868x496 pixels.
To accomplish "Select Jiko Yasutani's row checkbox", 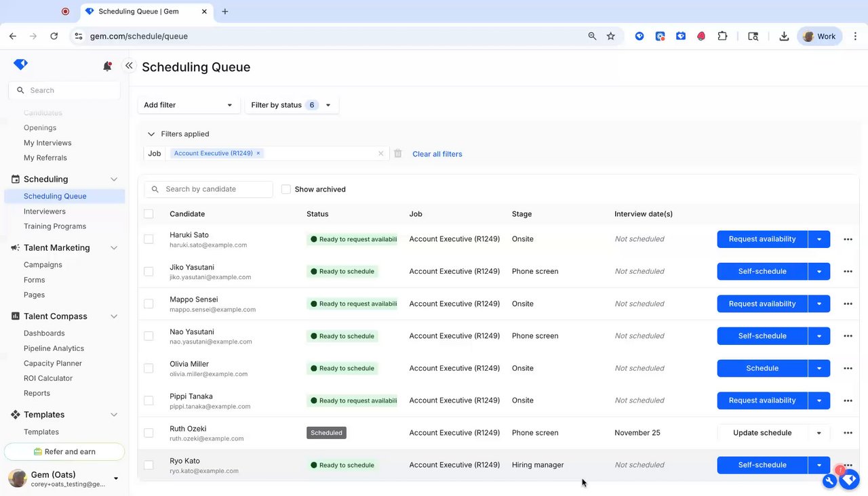I will pos(149,272).
